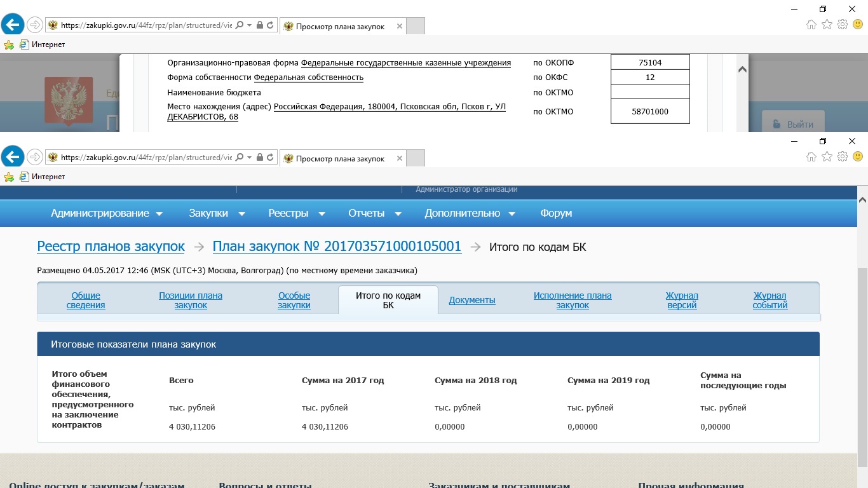
Task: Switch to the Позиции плана закупок tab
Action: click(x=191, y=301)
